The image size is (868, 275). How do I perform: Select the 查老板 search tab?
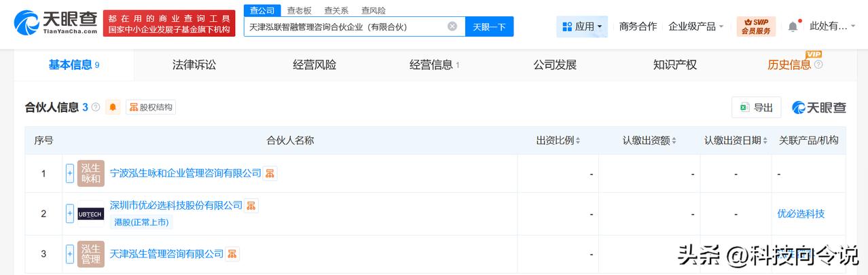[299, 10]
